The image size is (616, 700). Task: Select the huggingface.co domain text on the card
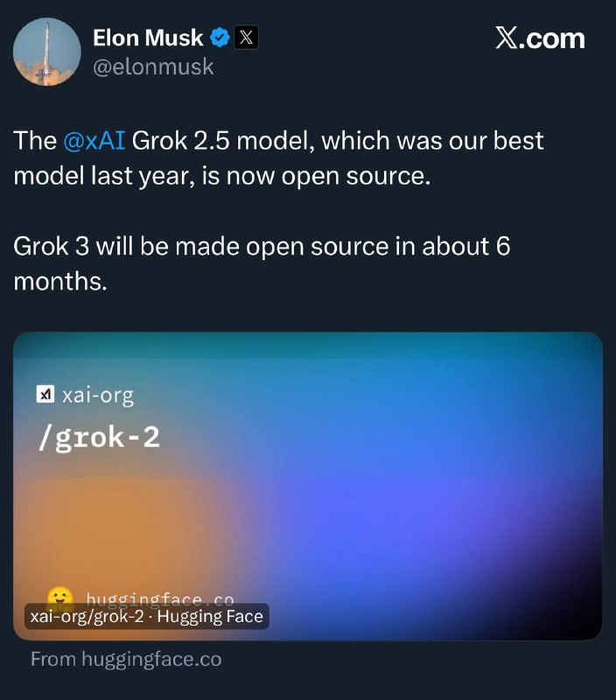click(x=161, y=598)
